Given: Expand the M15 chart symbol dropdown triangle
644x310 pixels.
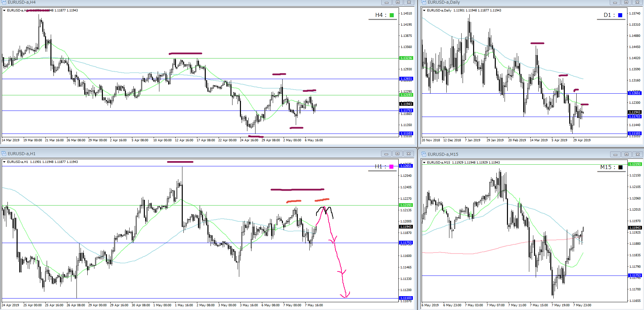Looking at the screenshot, I should (x=424, y=163).
